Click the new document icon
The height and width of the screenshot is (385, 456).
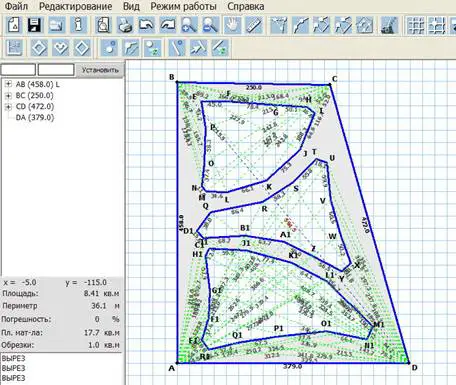point(14,25)
